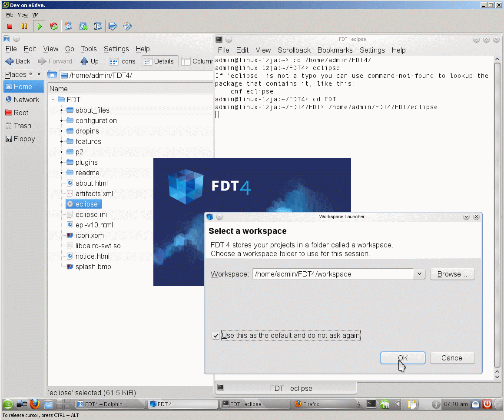Switch Dolphin to Columns view
This screenshot has width=504, height=420.
tap(197, 61)
